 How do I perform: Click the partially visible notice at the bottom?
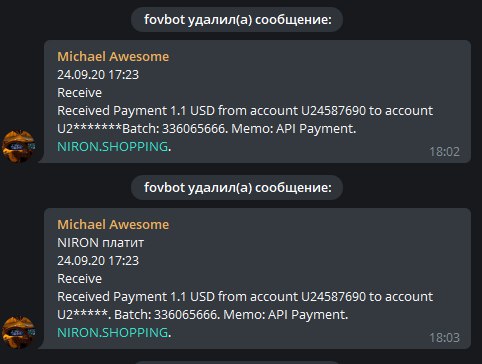click(x=237, y=362)
